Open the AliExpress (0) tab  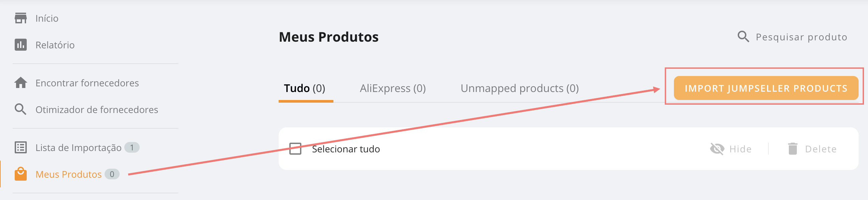(393, 88)
